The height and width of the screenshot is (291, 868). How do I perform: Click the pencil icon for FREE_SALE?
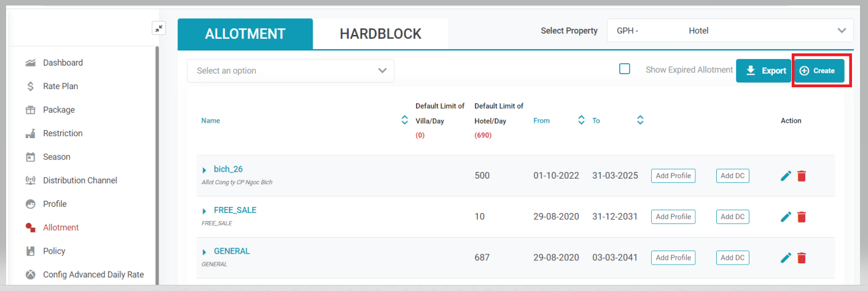coord(786,217)
